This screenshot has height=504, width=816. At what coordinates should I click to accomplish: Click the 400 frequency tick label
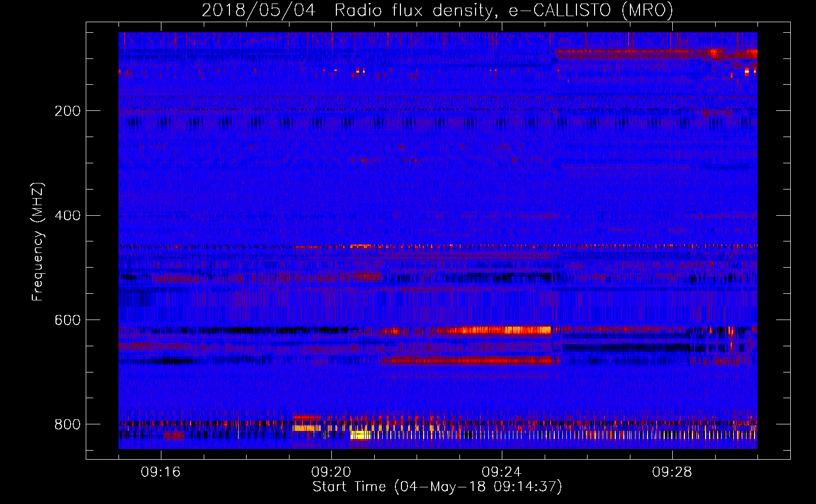[68, 216]
